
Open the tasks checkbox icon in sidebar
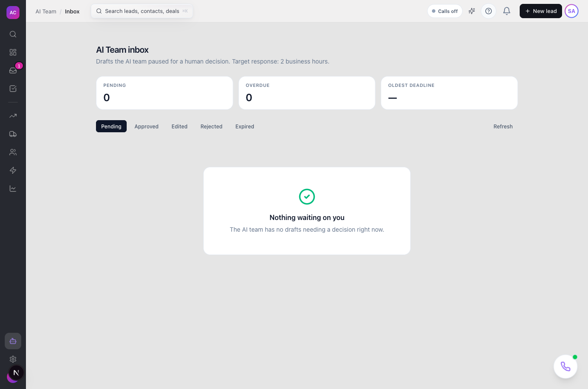(13, 89)
